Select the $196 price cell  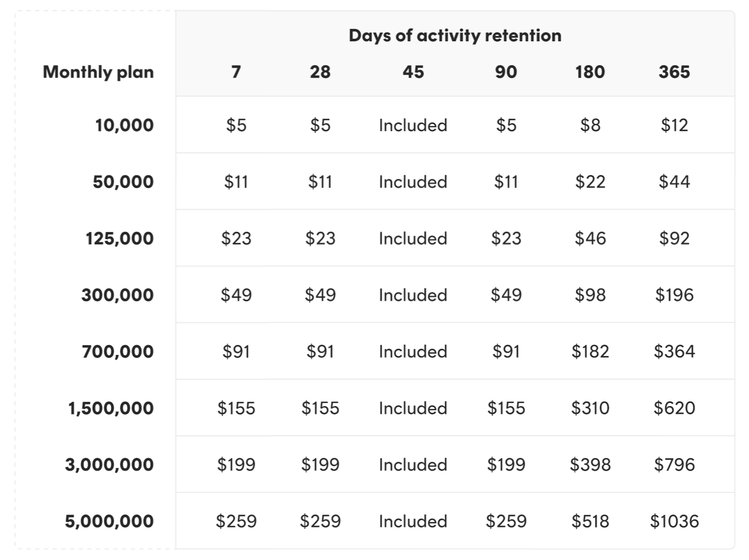coord(674,295)
